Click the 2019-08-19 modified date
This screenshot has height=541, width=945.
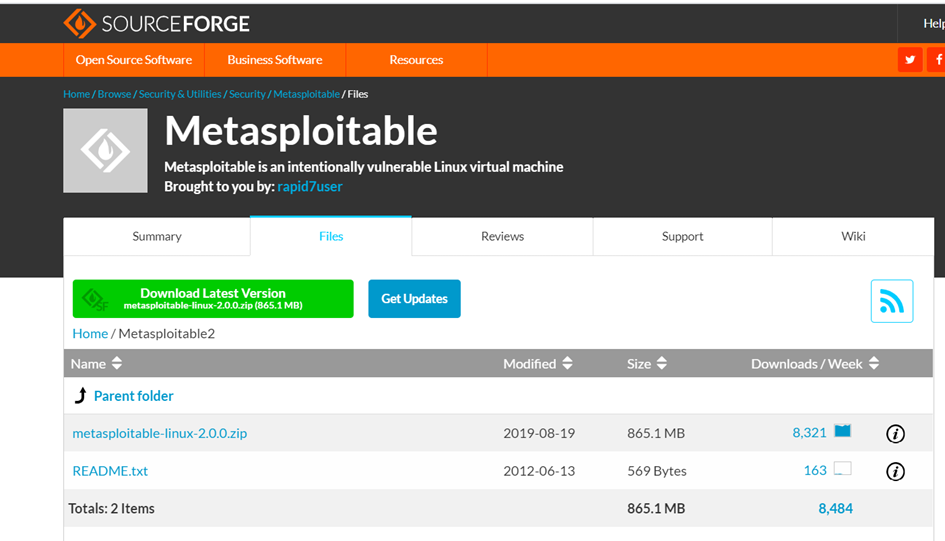pyautogui.click(x=539, y=433)
